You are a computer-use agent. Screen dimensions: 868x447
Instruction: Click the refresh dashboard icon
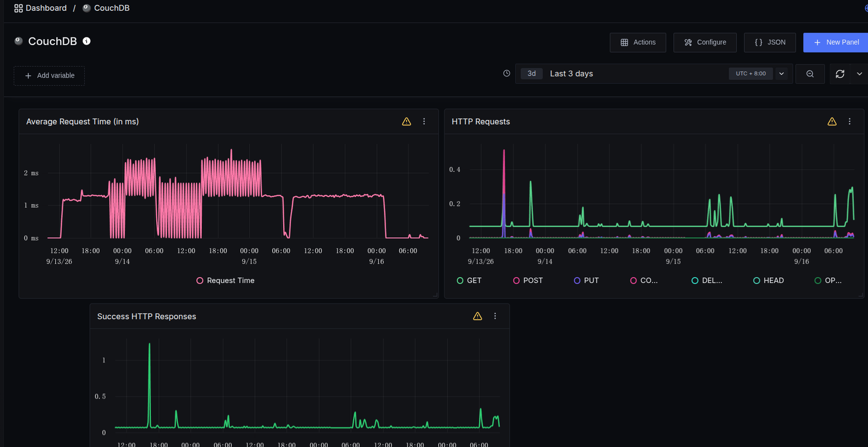840,74
